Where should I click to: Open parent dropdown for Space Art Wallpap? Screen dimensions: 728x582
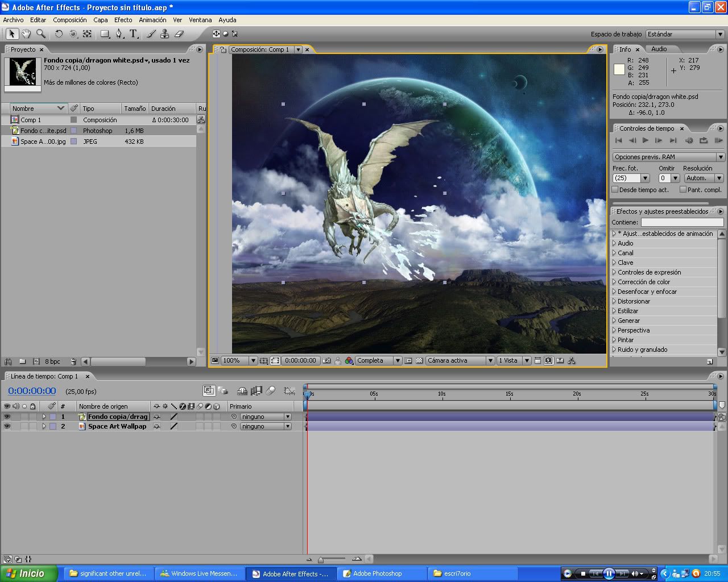point(266,426)
